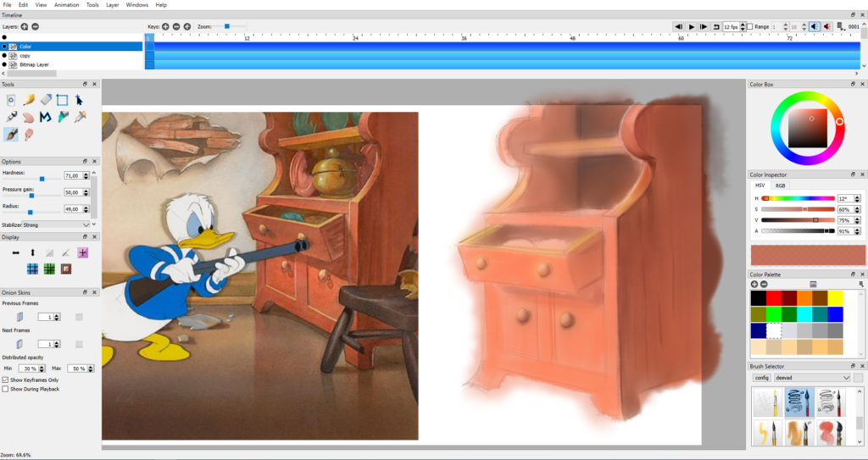Viewport: 868px width, 460px height.
Task: Select the Brush tool
Action: click(11, 133)
